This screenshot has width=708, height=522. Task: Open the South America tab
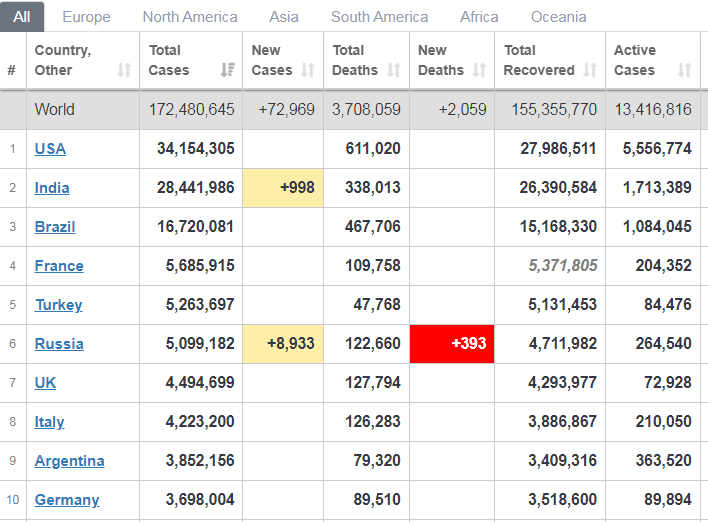pyautogui.click(x=379, y=17)
